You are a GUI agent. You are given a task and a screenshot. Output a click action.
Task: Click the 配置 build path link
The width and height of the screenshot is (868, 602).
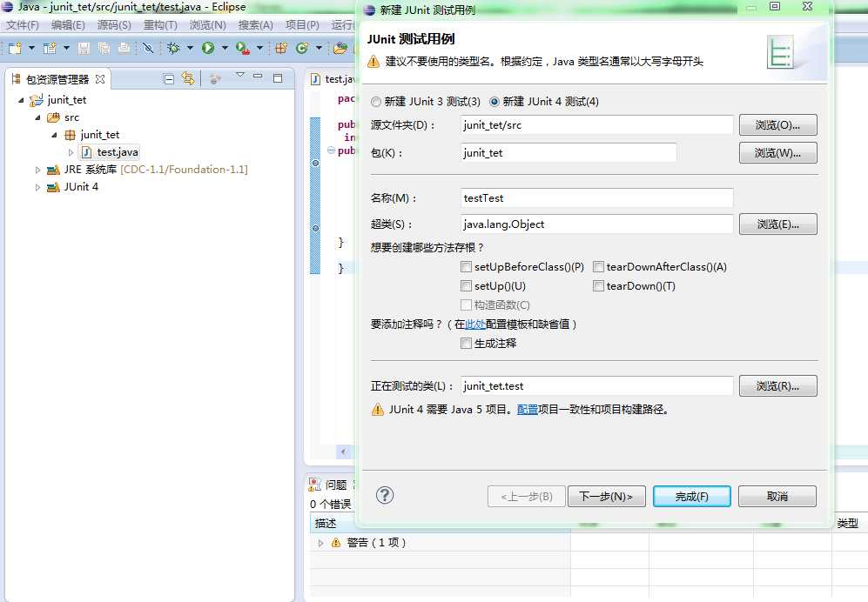click(528, 410)
